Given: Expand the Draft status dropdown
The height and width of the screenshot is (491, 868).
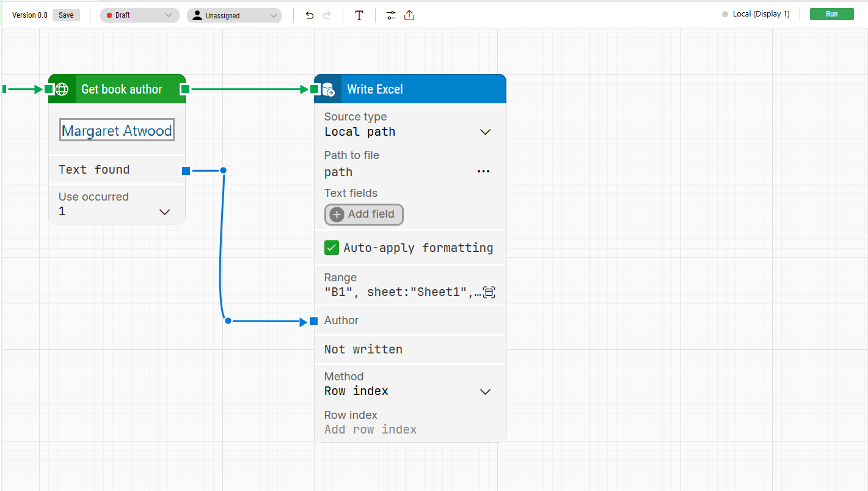Looking at the screenshot, I should point(140,15).
